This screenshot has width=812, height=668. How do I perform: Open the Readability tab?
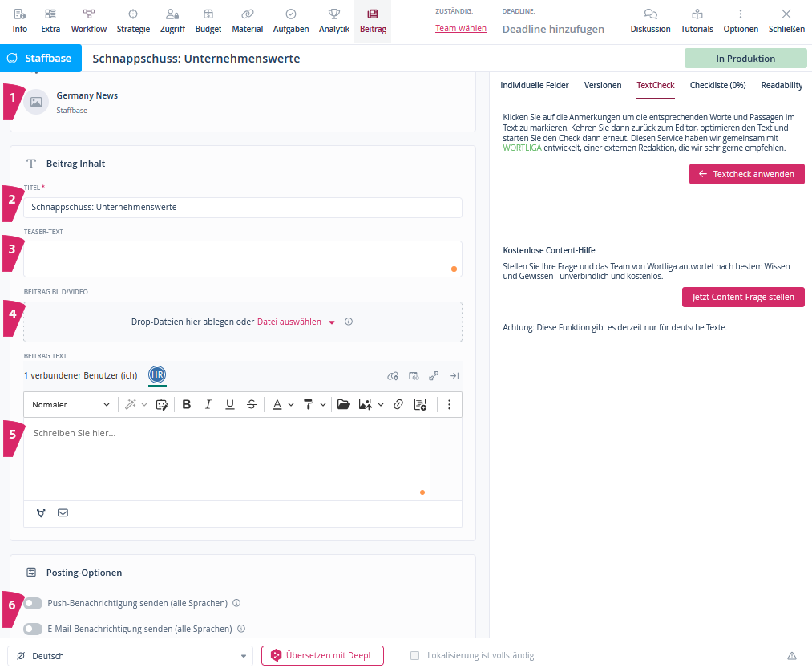[782, 85]
